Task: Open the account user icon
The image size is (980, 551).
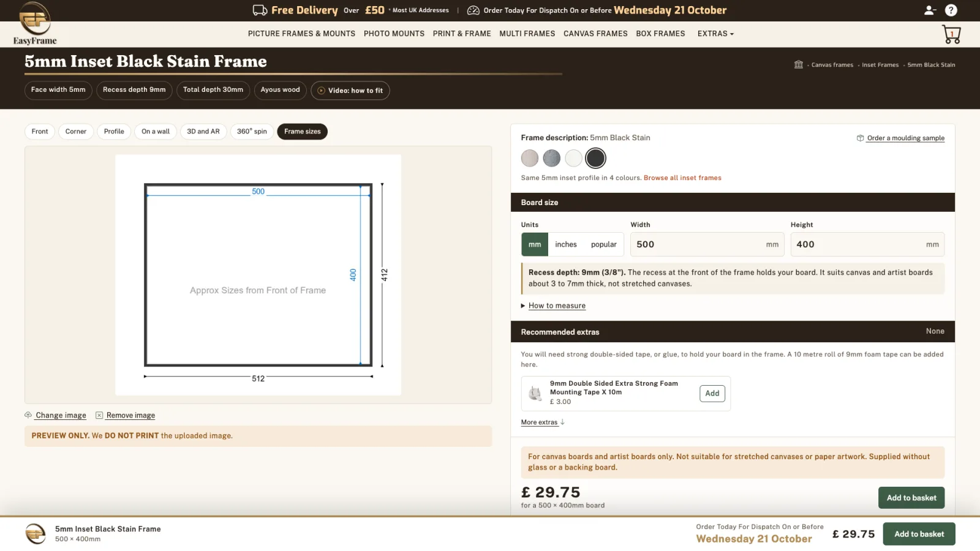Action: click(930, 10)
